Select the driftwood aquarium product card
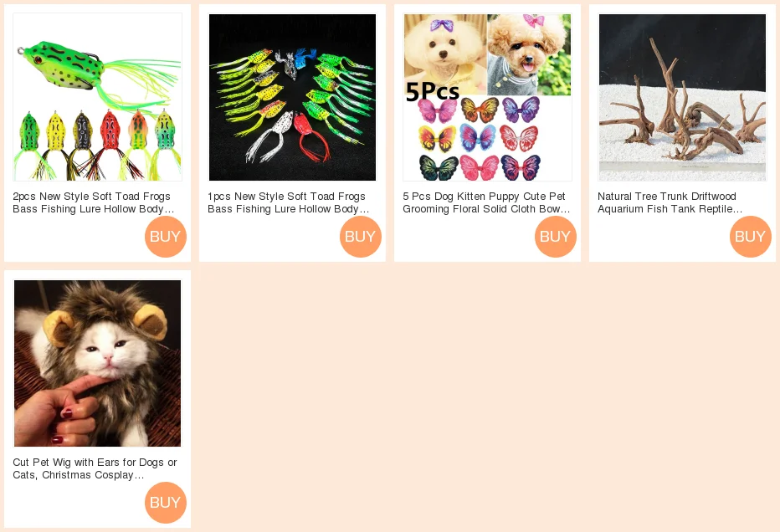 (x=683, y=133)
